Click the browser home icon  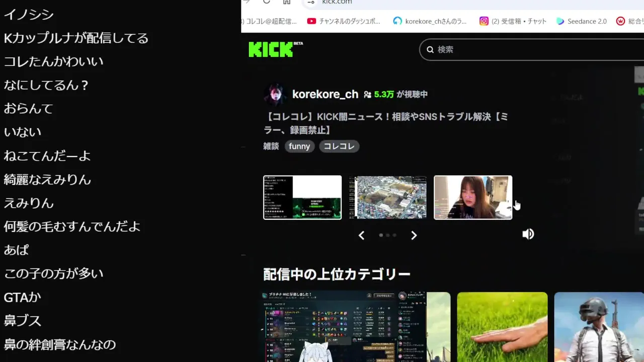pyautogui.click(x=287, y=2)
